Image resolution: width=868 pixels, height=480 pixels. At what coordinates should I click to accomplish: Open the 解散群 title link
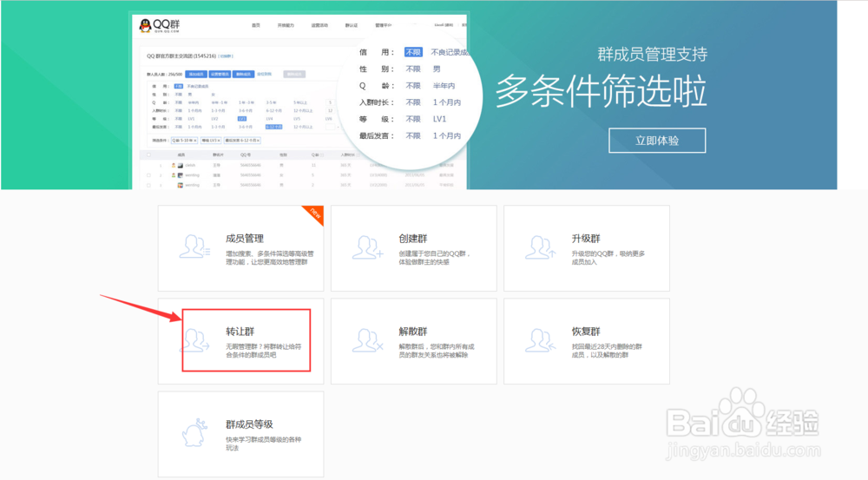[x=413, y=332]
